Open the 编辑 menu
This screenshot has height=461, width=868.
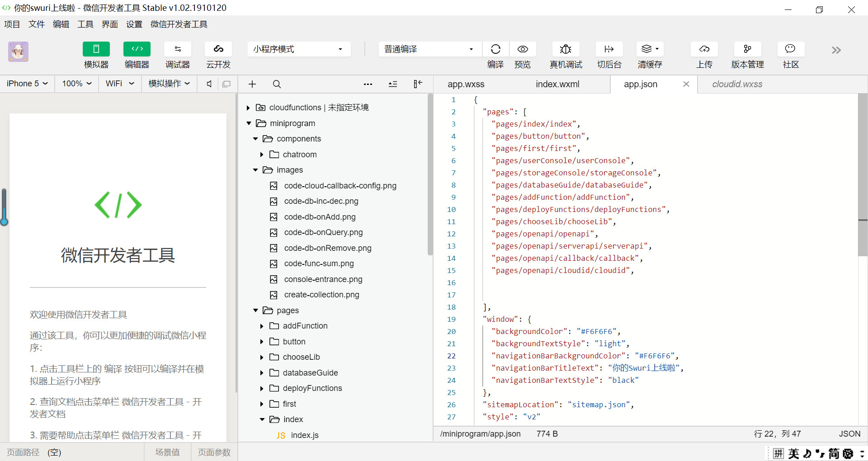pyautogui.click(x=61, y=24)
